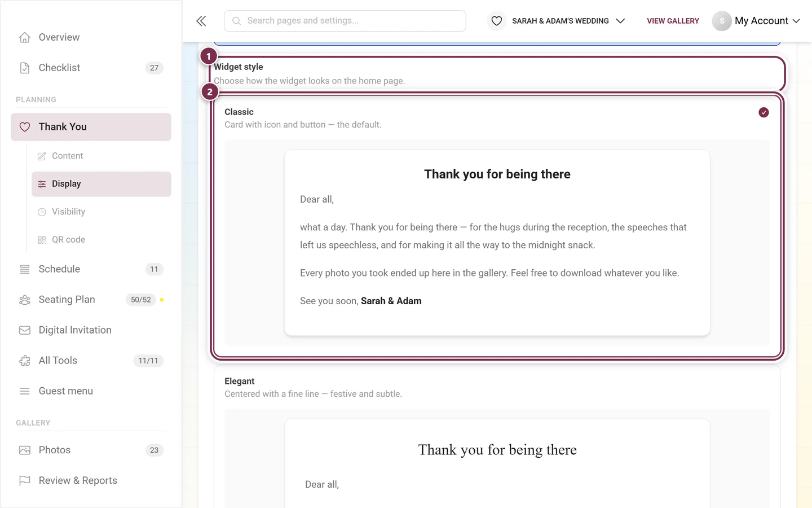Image resolution: width=812 pixels, height=508 pixels.
Task: Click the Schedule list icon
Action: click(25, 269)
